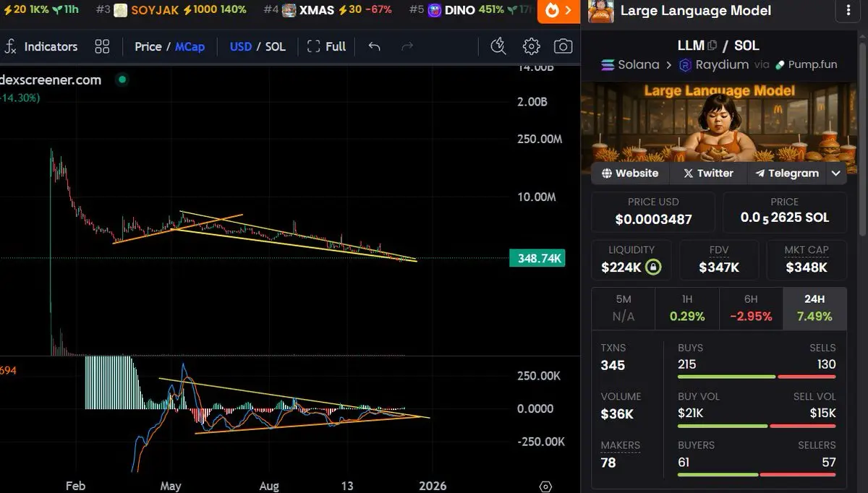Screen dimensions: 868x493
Task: Open the Indicators menu
Action: coord(41,46)
